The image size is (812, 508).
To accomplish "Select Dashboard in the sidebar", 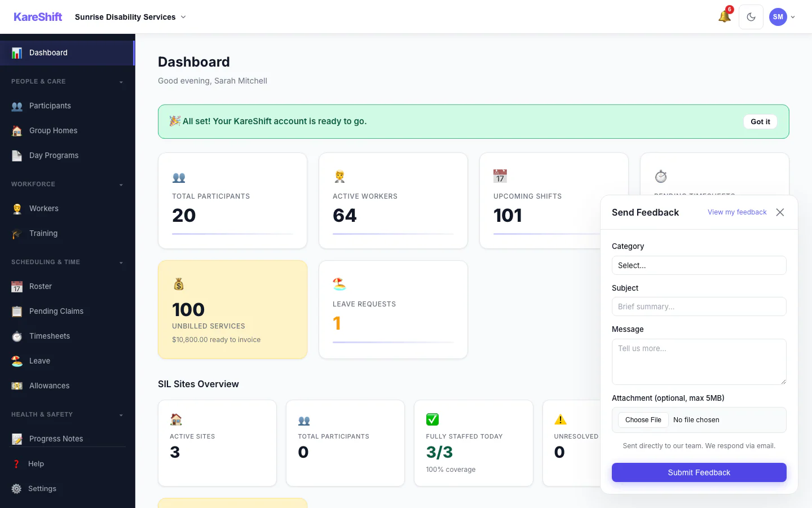I will 67,53.
